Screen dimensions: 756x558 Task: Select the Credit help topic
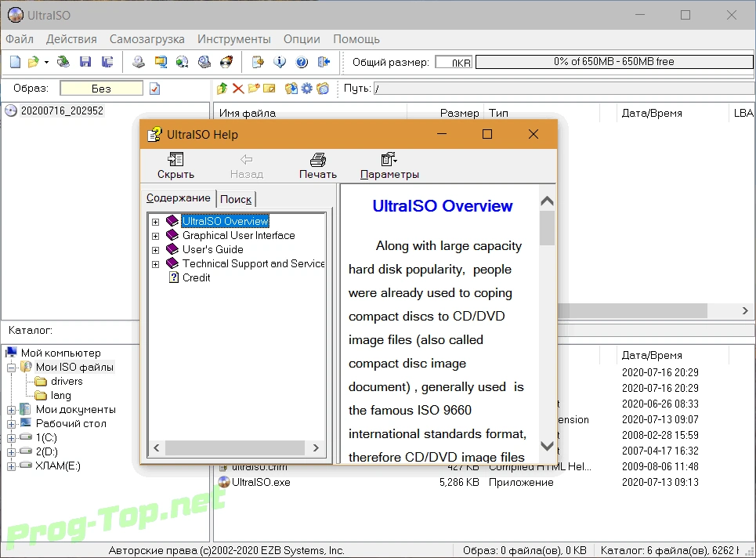pyautogui.click(x=196, y=277)
